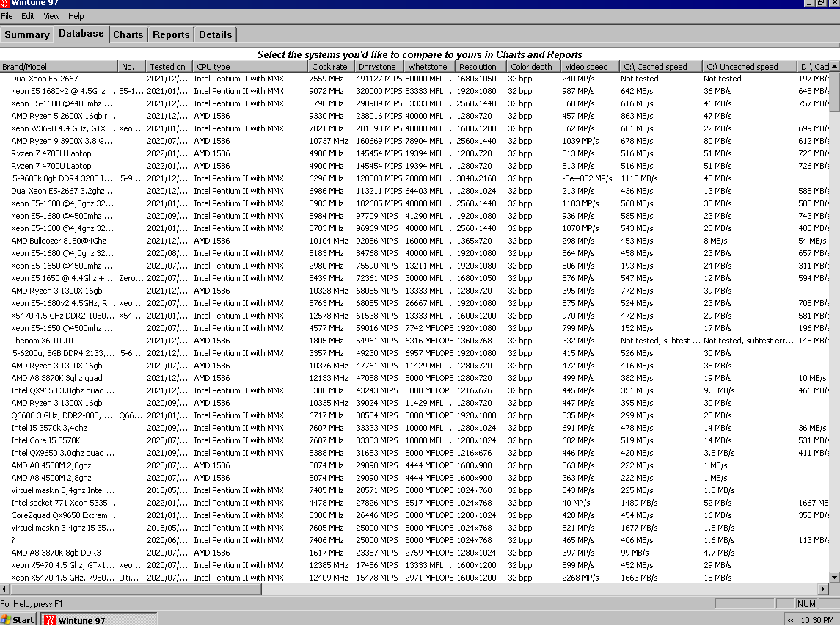Image resolution: width=840 pixels, height=629 pixels.
Task: Select the Intel socket 771 Xeon 5335 row
Action: coord(414,503)
